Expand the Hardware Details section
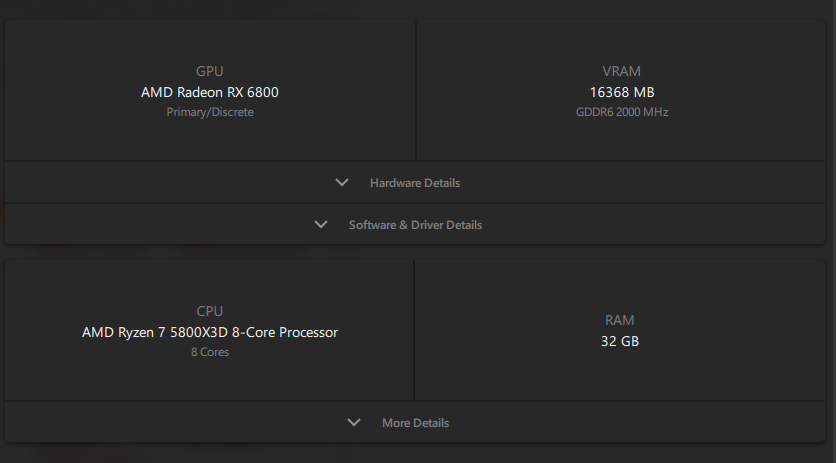The width and height of the screenshot is (836, 463). pos(415,182)
